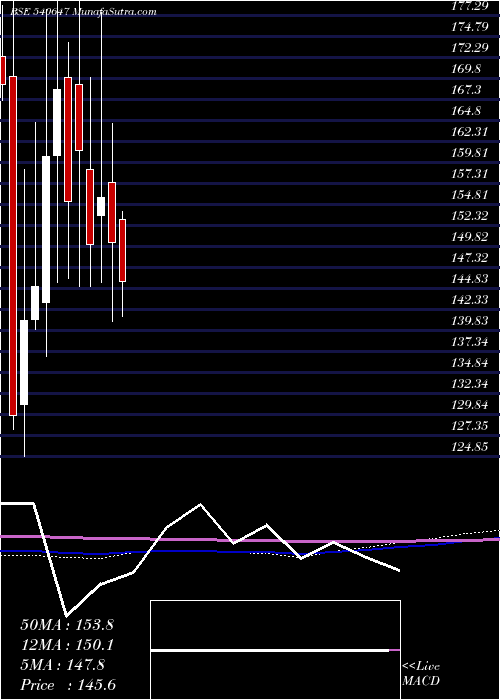Select the 142.33 price level label

pos(470,300)
